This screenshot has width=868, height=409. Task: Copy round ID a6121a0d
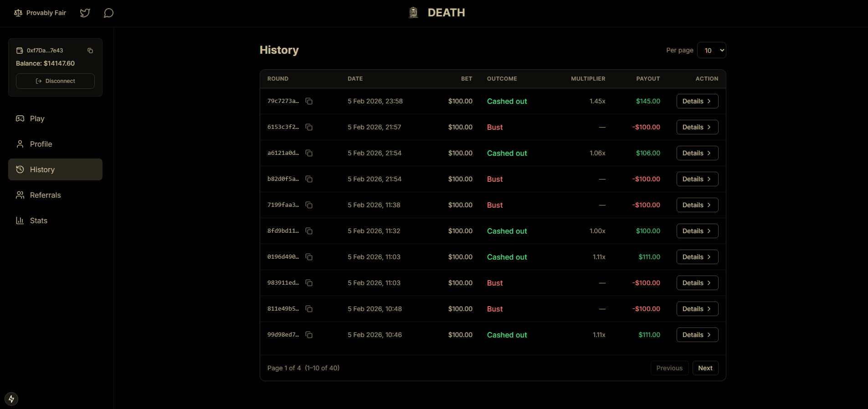(309, 153)
